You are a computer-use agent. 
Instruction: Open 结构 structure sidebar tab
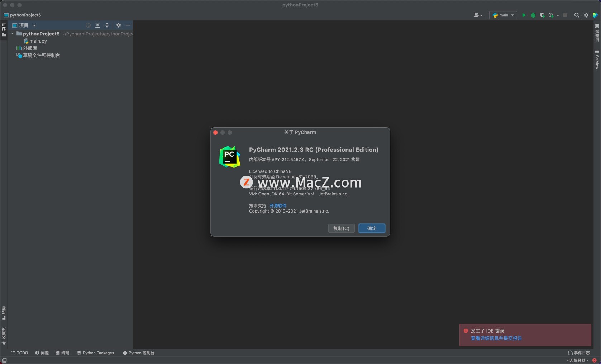pos(4,313)
